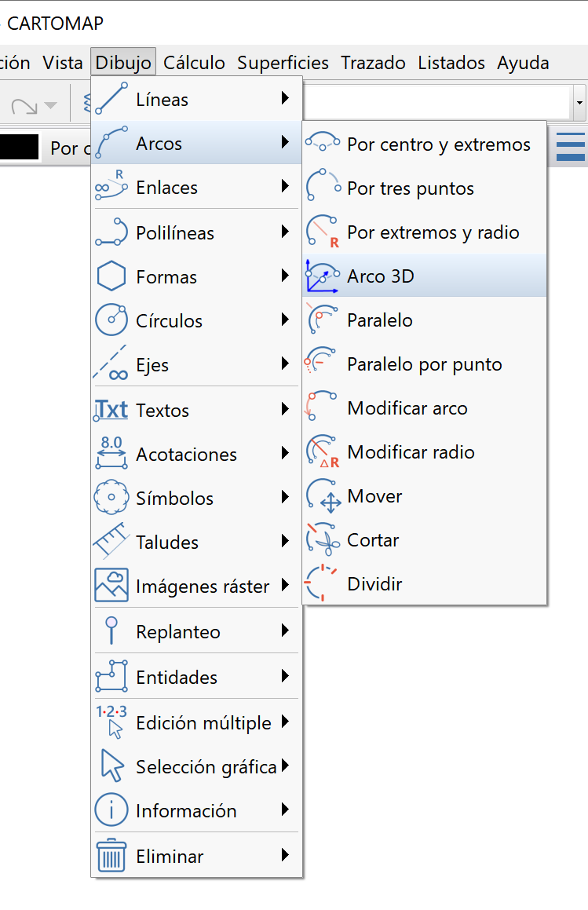Open the Entidades label
This screenshot has height=910, width=588.
[x=177, y=678]
